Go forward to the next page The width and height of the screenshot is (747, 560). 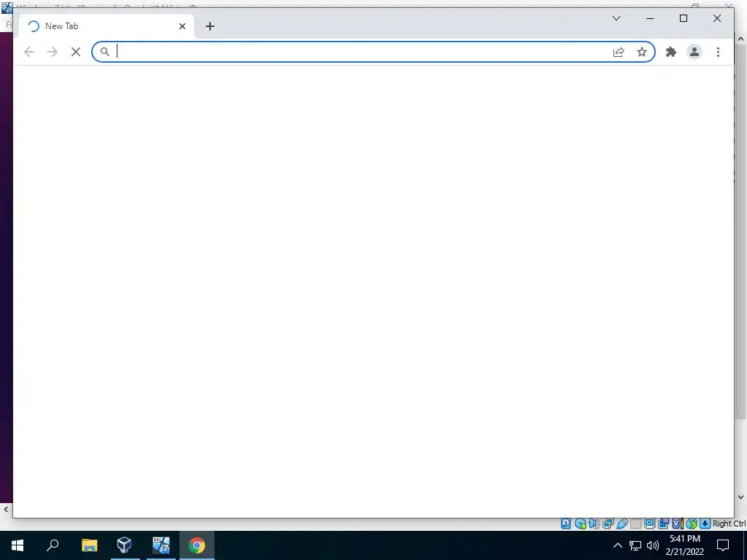tap(53, 52)
